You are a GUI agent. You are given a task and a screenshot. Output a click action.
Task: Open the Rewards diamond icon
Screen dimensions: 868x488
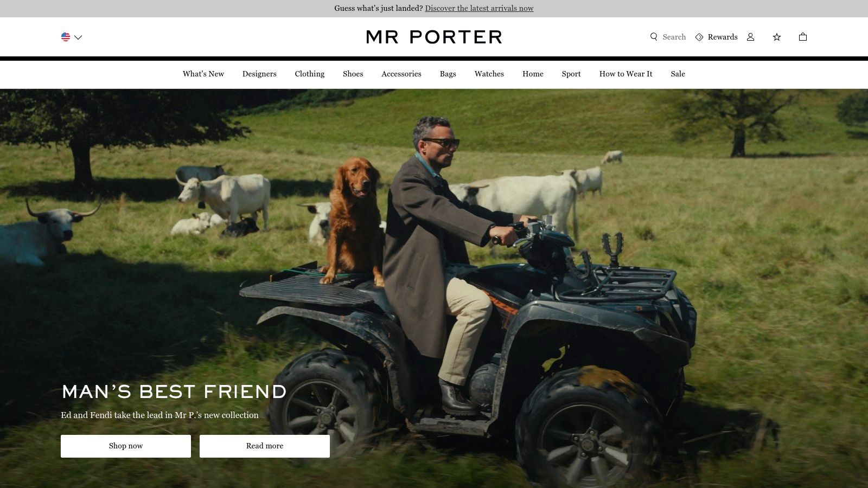point(699,37)
